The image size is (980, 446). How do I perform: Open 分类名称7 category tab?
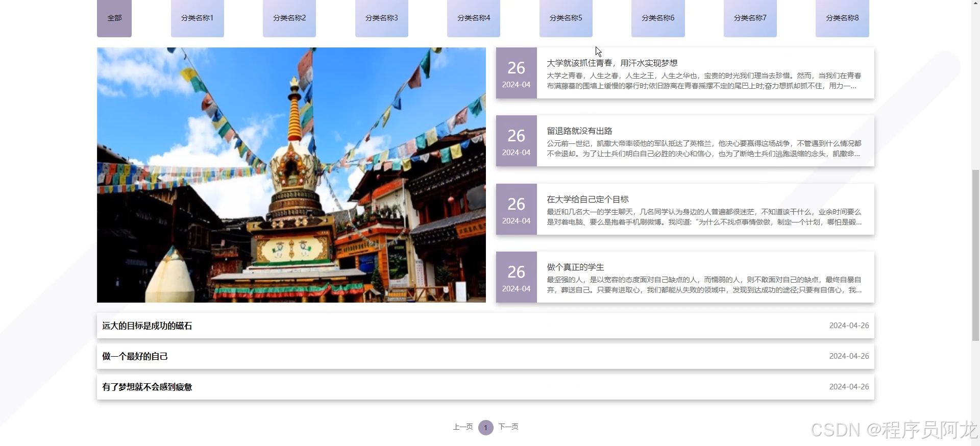point(750,18)
